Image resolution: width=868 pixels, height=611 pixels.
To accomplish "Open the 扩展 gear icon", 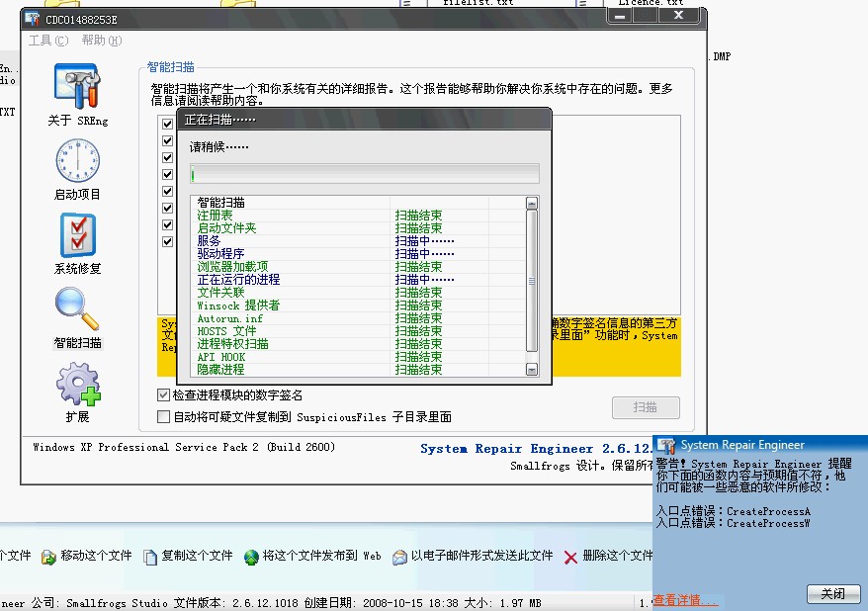I will click(77, 384).
